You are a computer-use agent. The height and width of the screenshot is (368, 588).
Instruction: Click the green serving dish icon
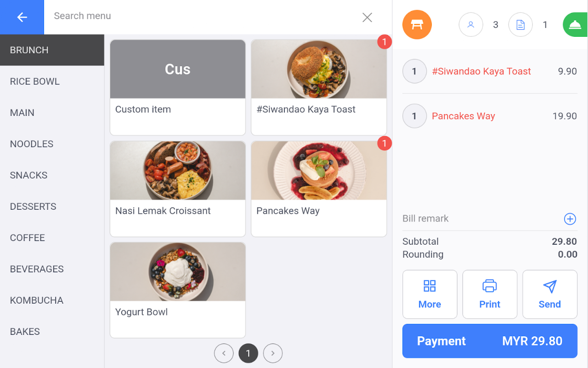[x=575, y=25]
